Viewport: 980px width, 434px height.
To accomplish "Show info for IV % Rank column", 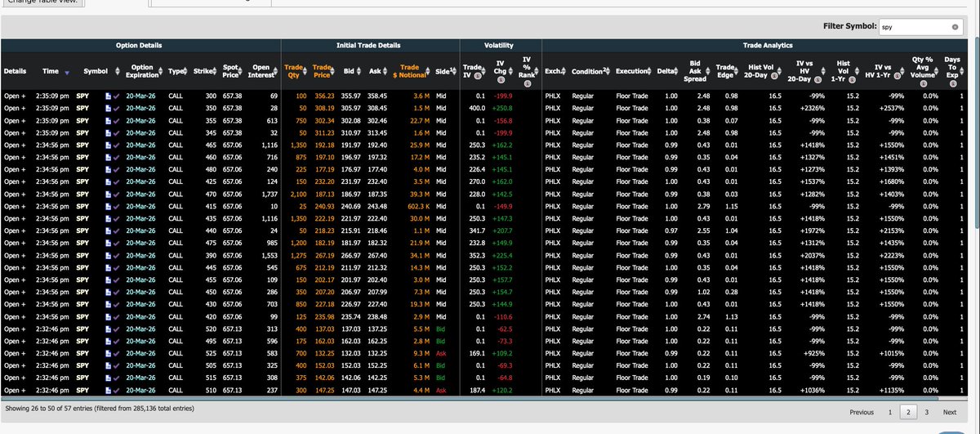I will (x=527, y=83).
